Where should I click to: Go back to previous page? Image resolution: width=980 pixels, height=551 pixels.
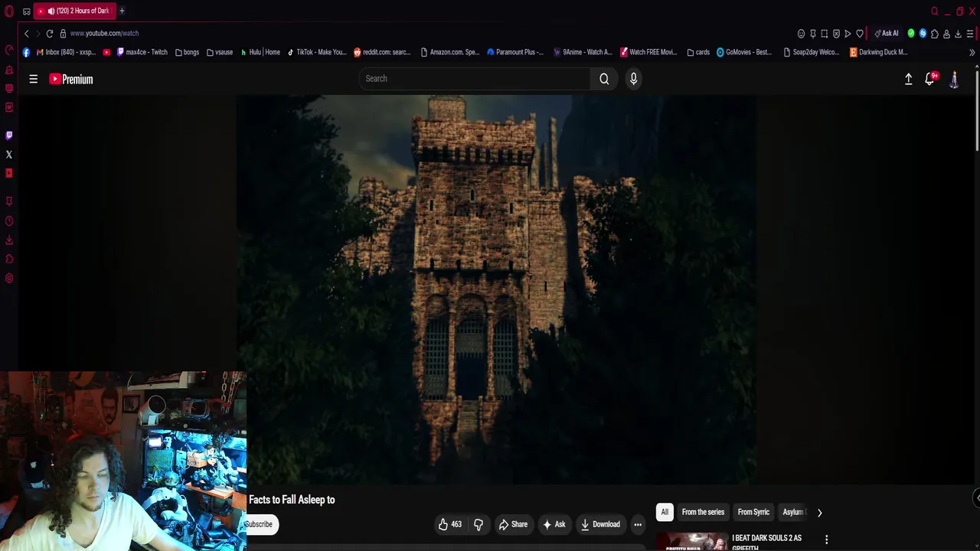pos(26,34)
